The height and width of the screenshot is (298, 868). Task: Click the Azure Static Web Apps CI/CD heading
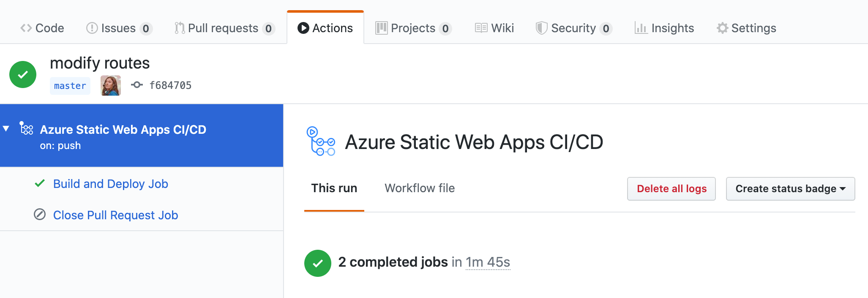[x=474, y=142]
